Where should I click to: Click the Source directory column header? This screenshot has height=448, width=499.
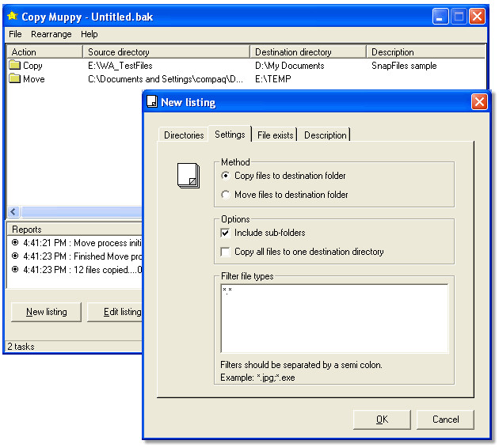[x=166, y=51]
